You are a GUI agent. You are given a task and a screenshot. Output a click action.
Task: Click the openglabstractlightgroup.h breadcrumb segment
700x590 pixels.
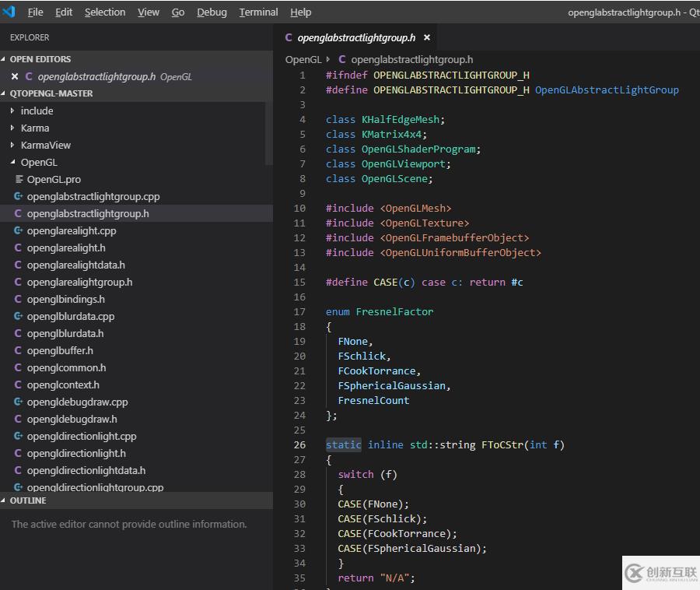[411, 59]
